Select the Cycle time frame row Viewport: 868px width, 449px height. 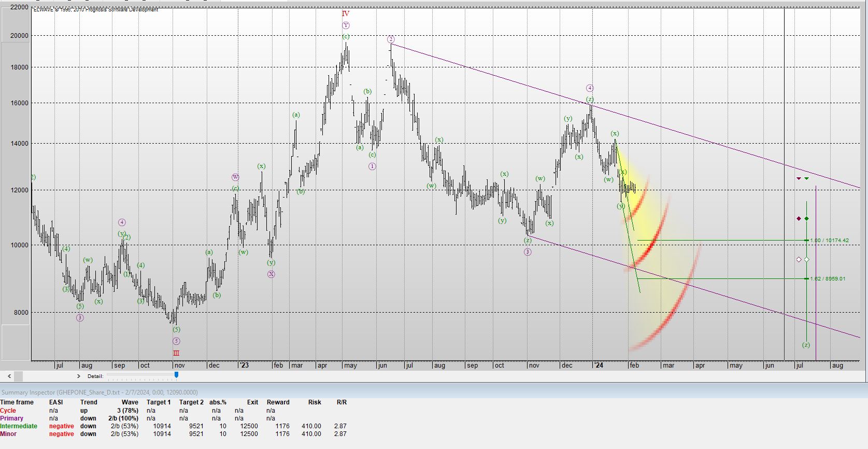click(174, 411)
